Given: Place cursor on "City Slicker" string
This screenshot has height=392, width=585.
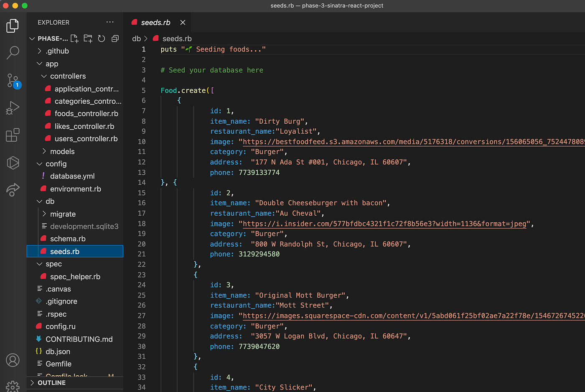Looking at the screenshot, I should click(x=284, y=387).
